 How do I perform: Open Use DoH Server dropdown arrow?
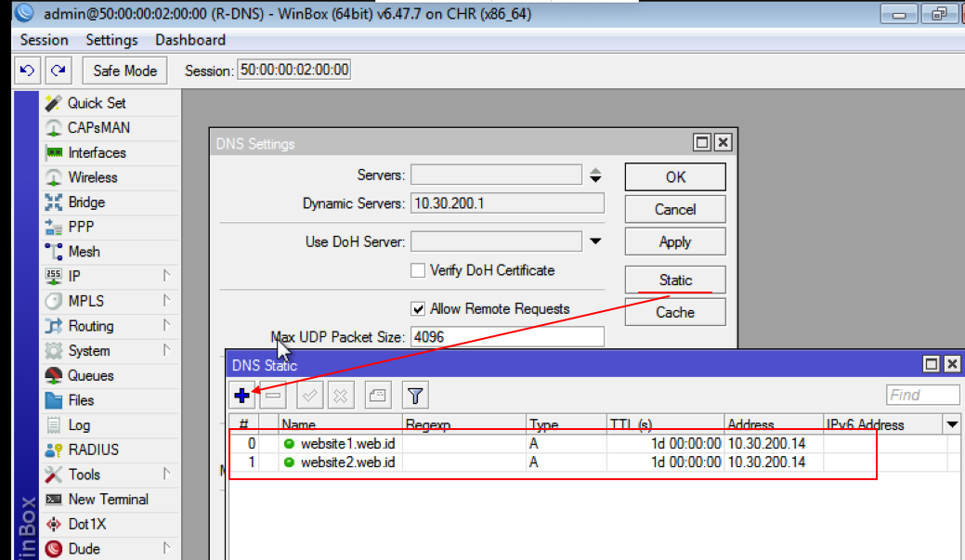[595, 241]
